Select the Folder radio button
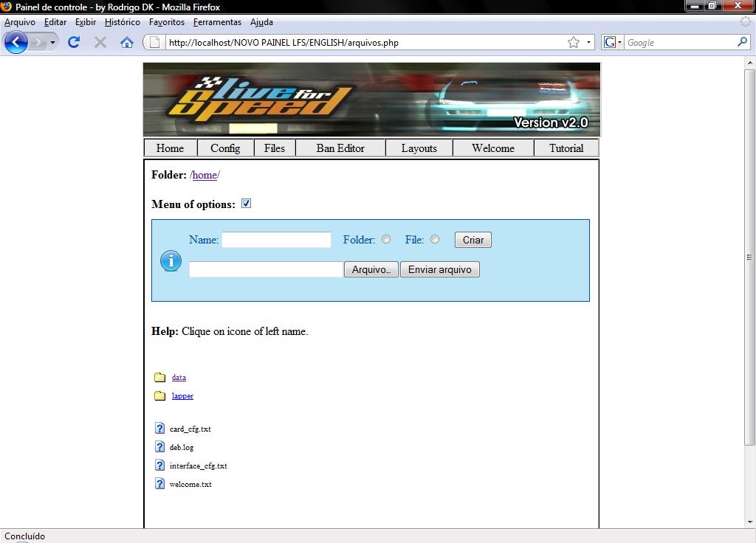The width and height of the screenshot is (756, 543). click(x=386, y=239)
